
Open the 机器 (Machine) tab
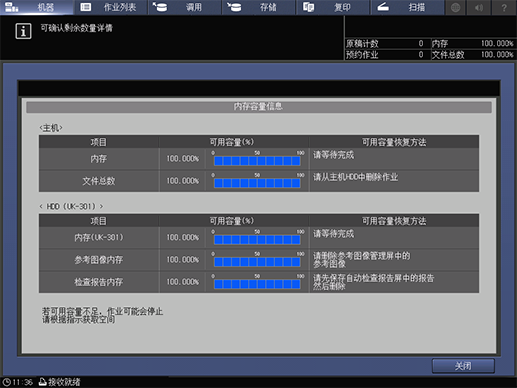37,7
